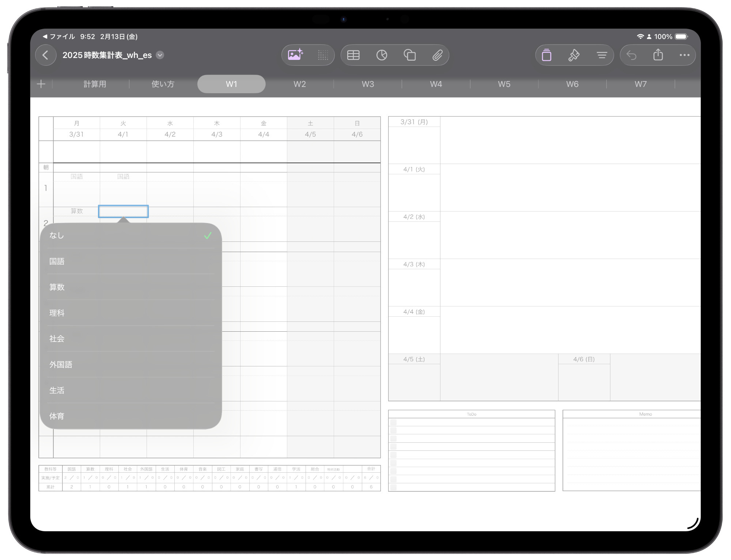Viewport: 731px width, 560px height.
Task: Expand the document title dropdown arrow
Action: [x=160, y=55]
